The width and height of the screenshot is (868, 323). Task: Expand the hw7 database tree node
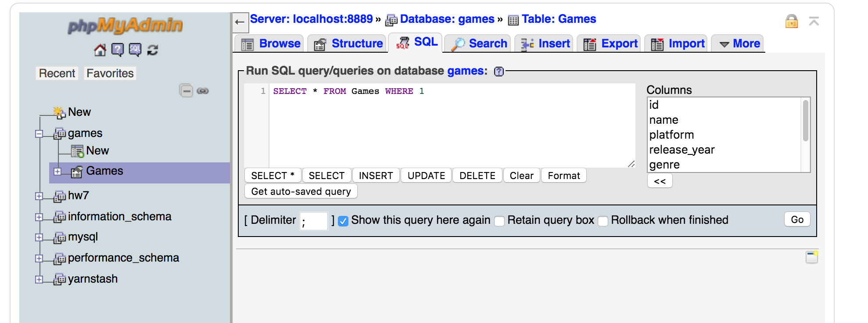tap(39, 196)
